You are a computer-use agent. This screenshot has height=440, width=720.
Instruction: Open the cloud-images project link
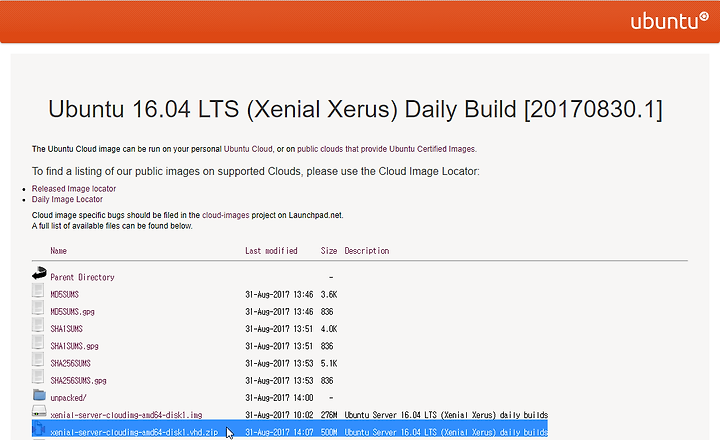(x=225, y=215)
